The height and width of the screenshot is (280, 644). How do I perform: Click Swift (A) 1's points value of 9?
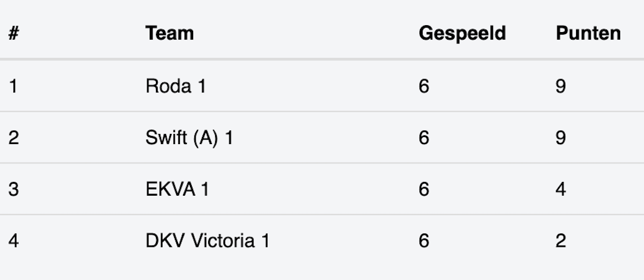[561, 138]
